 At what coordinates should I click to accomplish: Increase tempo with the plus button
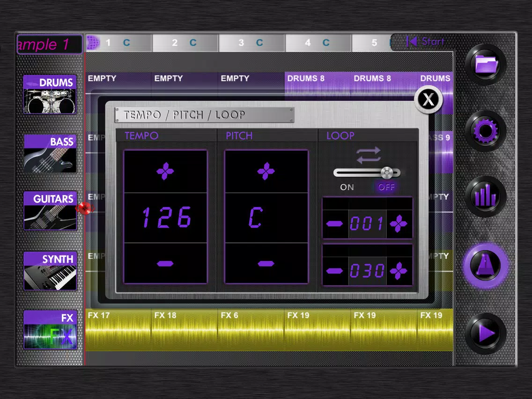click(x=165, y=171)
